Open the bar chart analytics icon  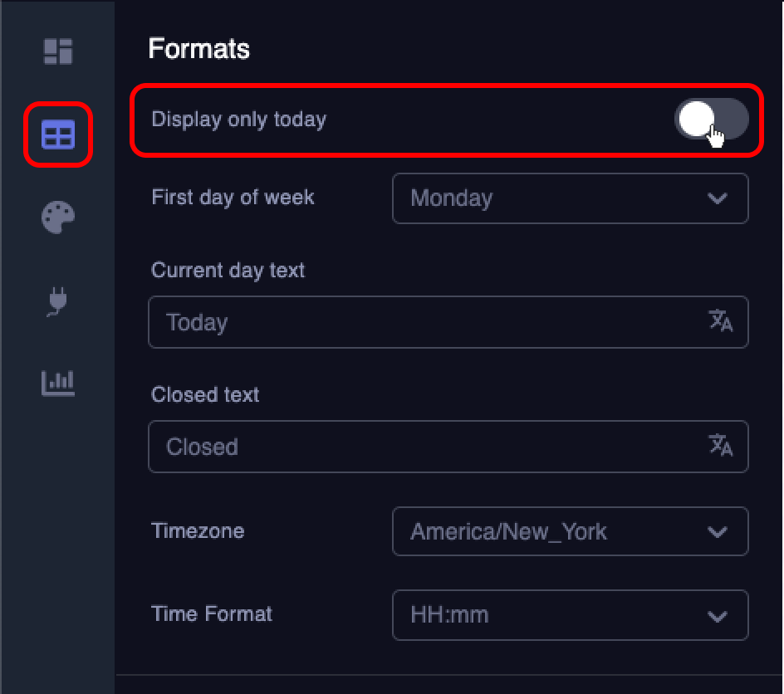58,383
